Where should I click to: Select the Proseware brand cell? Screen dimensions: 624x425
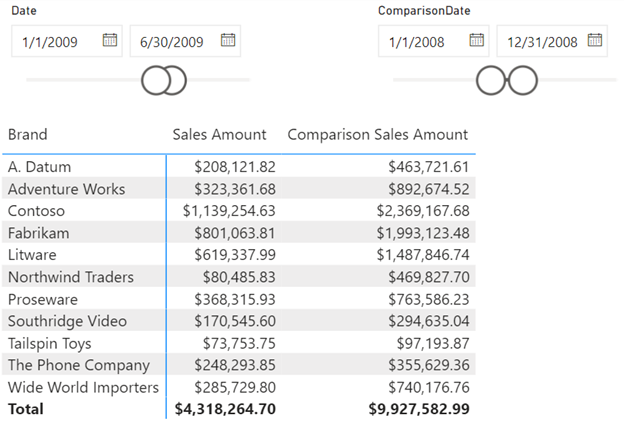click(x=43, y=299)
